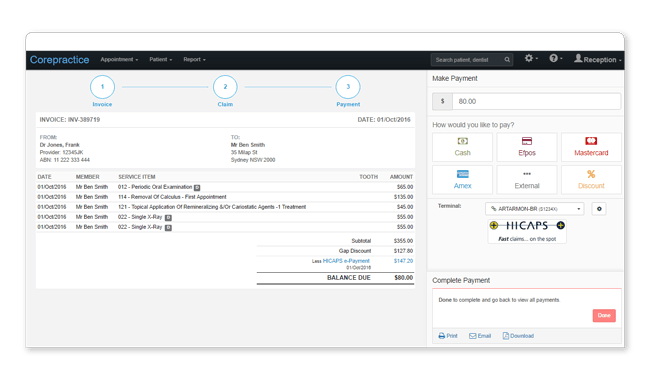Screen dimensions: 650x380
Task: Click recipient name Mr Ben Smith in TO section
Action: pos(247,145)
